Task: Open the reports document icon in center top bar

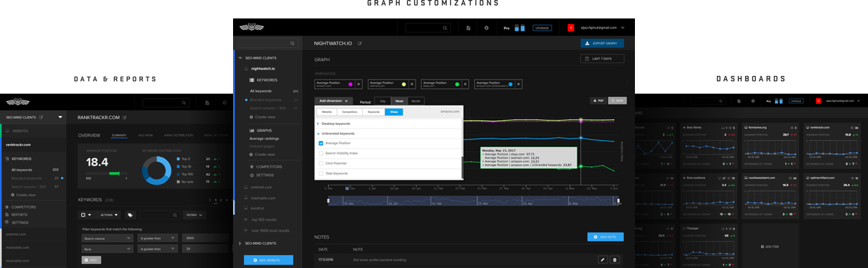Action: tap(469, 28)
